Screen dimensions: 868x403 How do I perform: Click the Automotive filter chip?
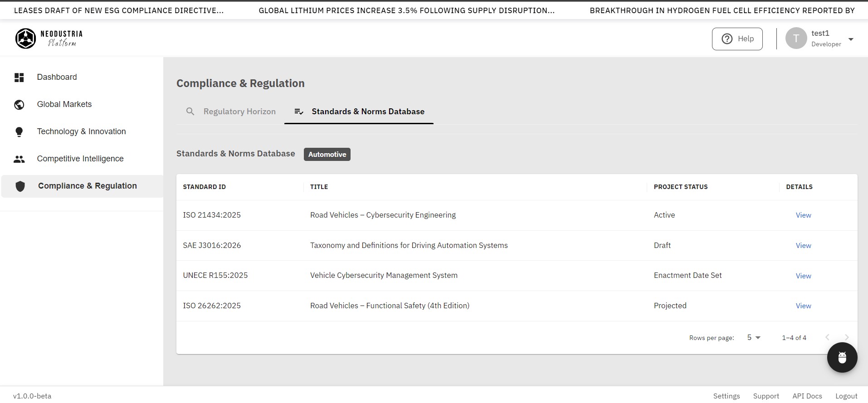tap(327, 155)
